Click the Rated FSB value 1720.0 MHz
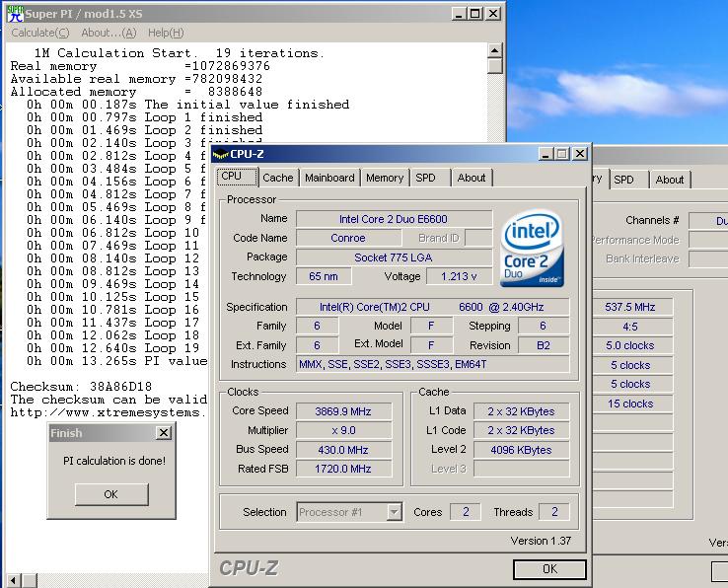728x588 pixels. pos(343,469)
